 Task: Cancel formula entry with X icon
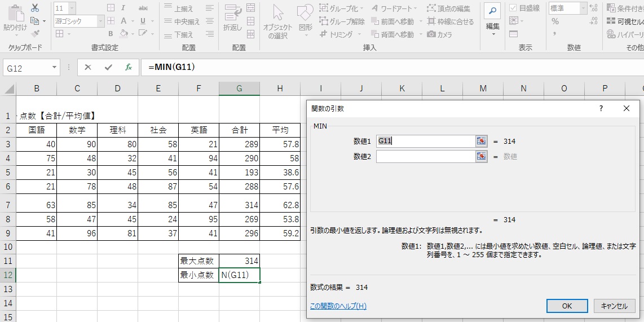click(87, 67)
